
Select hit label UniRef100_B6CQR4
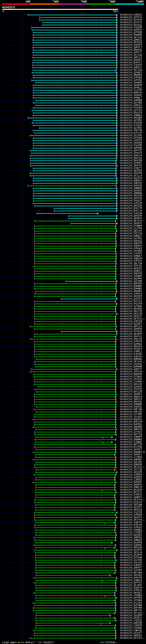pyautogui.click(x=131, y=118)
